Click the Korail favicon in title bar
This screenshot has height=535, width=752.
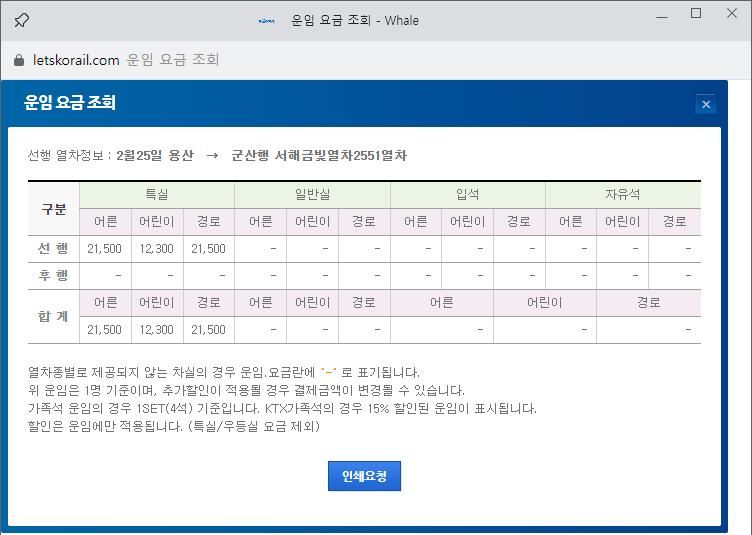pyautogui.click(x=267, y=21)
